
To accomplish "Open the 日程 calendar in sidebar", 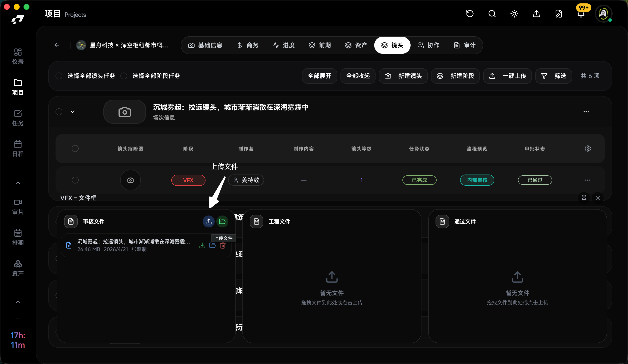I will coord(18,149).
